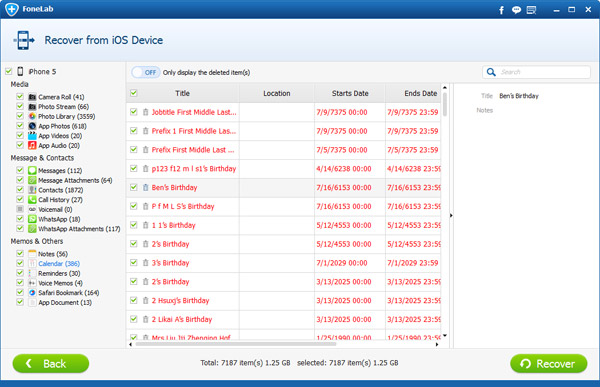Toggle the select-all checkbox in Title header
600x387 pixels.
[134, 93]
